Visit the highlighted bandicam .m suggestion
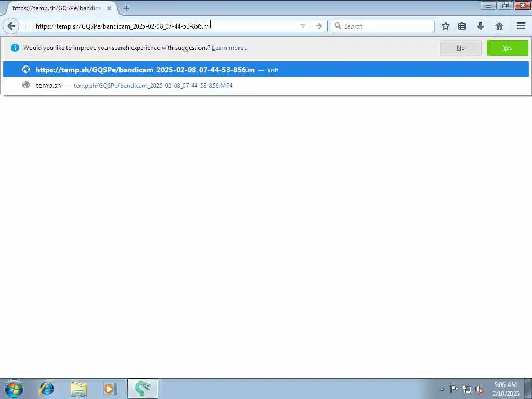This screenshot has height=399, width=532. (265, 70)
